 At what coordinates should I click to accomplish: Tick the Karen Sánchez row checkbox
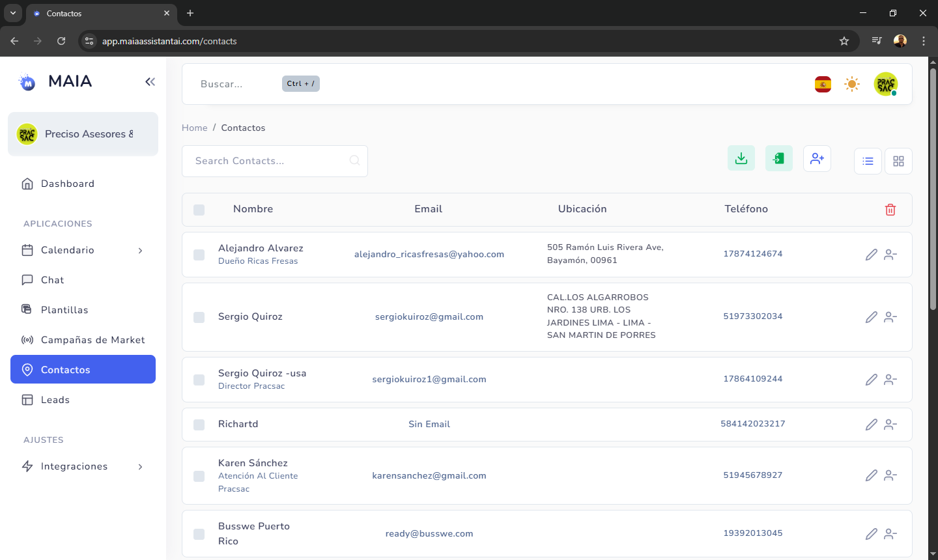pos(199,476)
